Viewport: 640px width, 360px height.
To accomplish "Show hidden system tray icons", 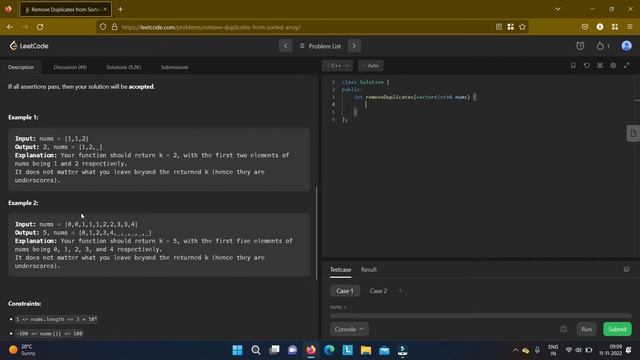I will tap(515, 350).
